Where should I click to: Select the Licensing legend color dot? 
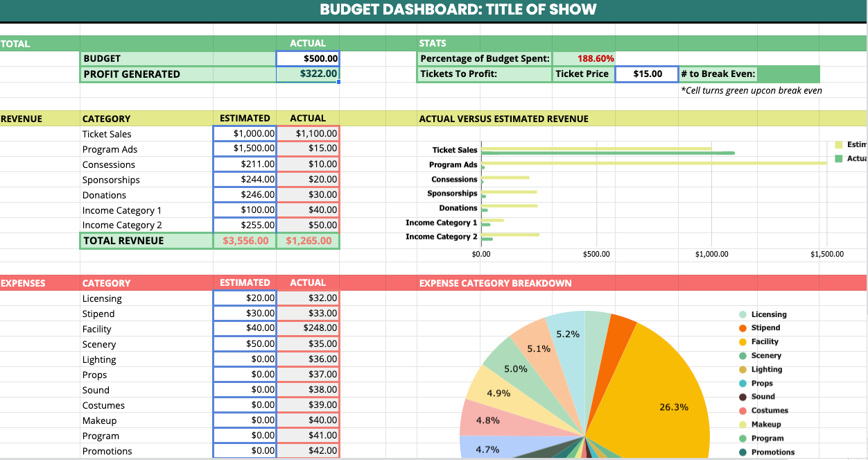[743, 314]
